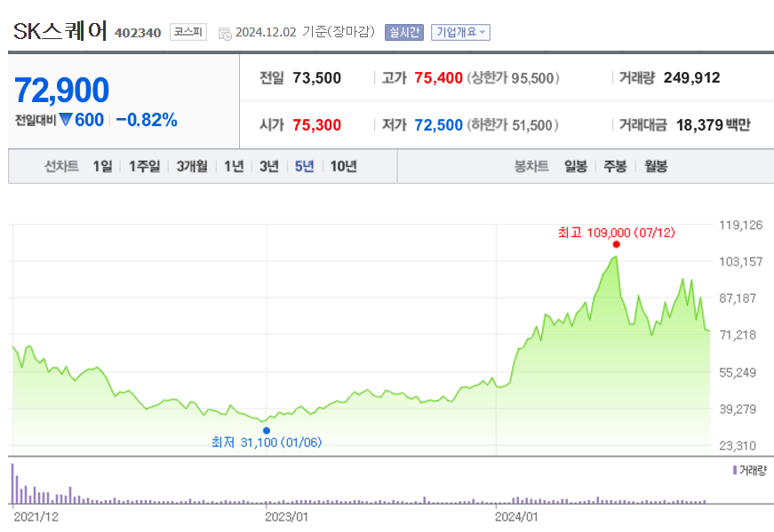Click the 2023/01 x-axis label

[286, 517]
